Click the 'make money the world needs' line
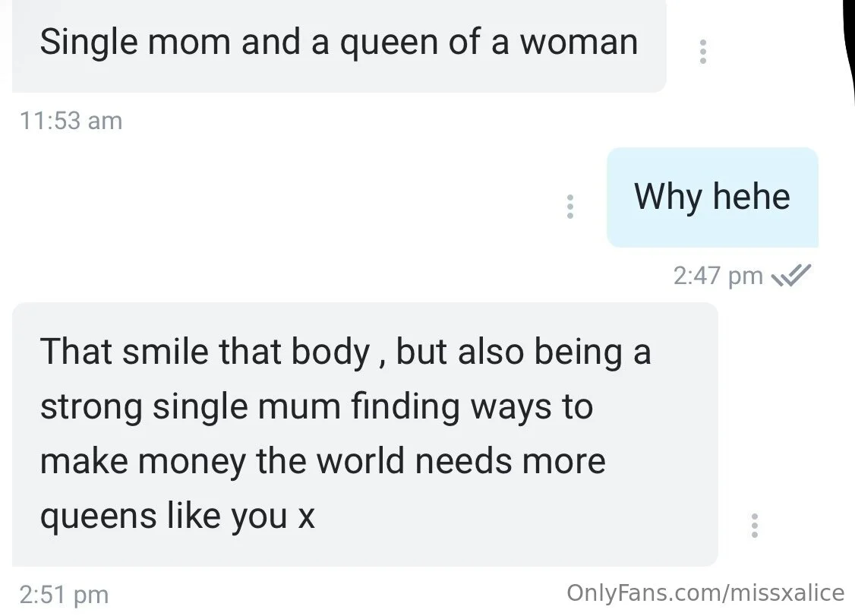Viewport: 855px width, 616px height. tap(322, 461)
